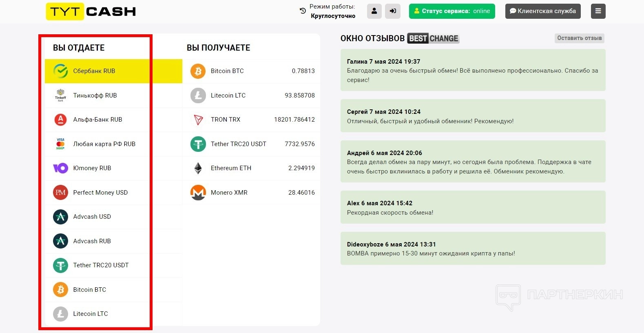Select Advcash RUB label

click(x=92, y=241)
